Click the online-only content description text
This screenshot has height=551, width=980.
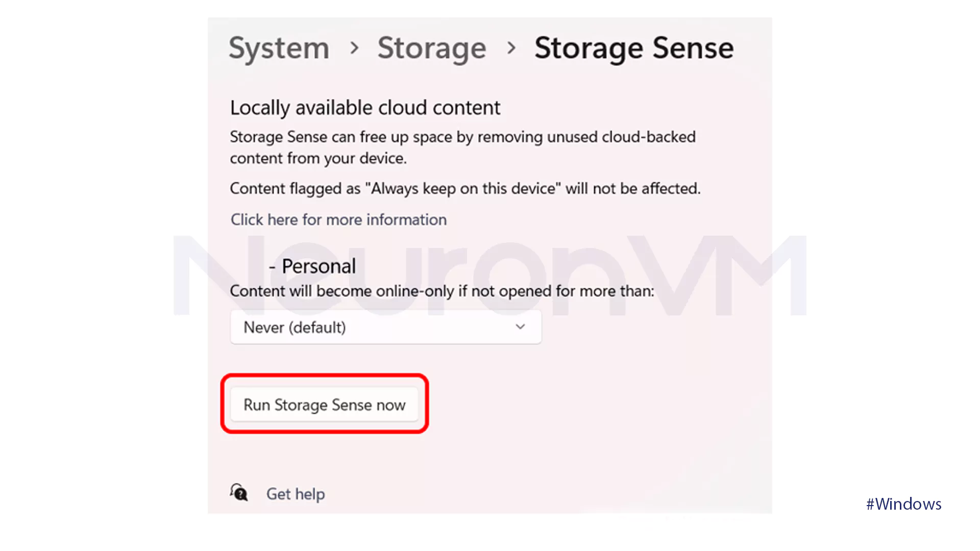click(x=442, y=291)
